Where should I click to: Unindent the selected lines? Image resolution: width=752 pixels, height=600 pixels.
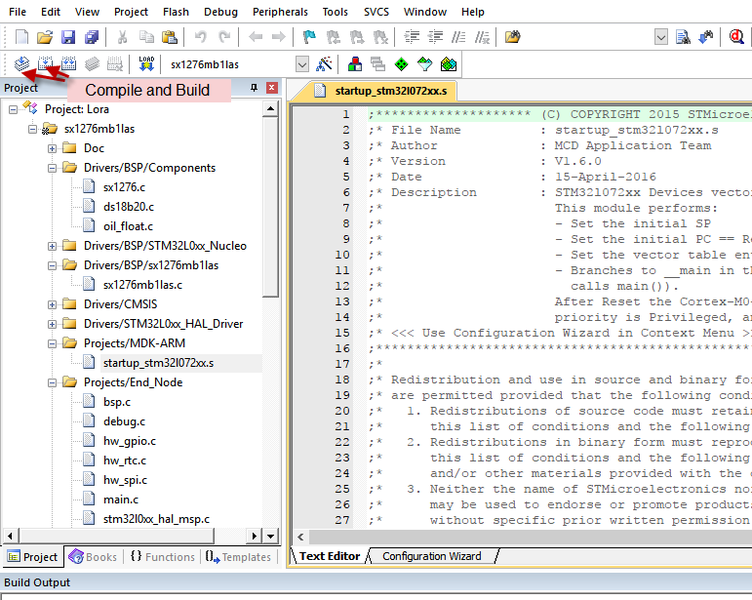pos(435,37)
